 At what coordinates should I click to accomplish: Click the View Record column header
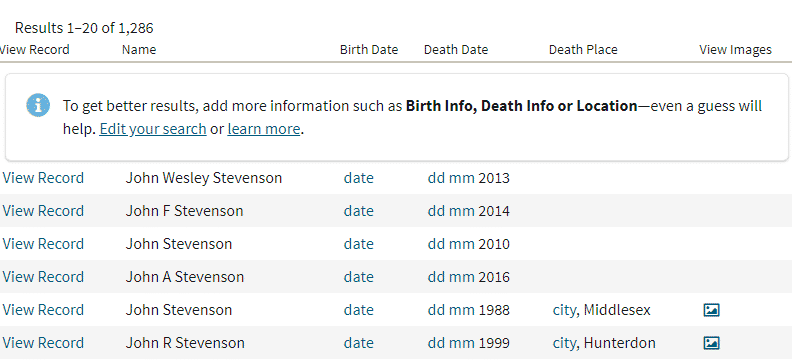pos(34,49)
